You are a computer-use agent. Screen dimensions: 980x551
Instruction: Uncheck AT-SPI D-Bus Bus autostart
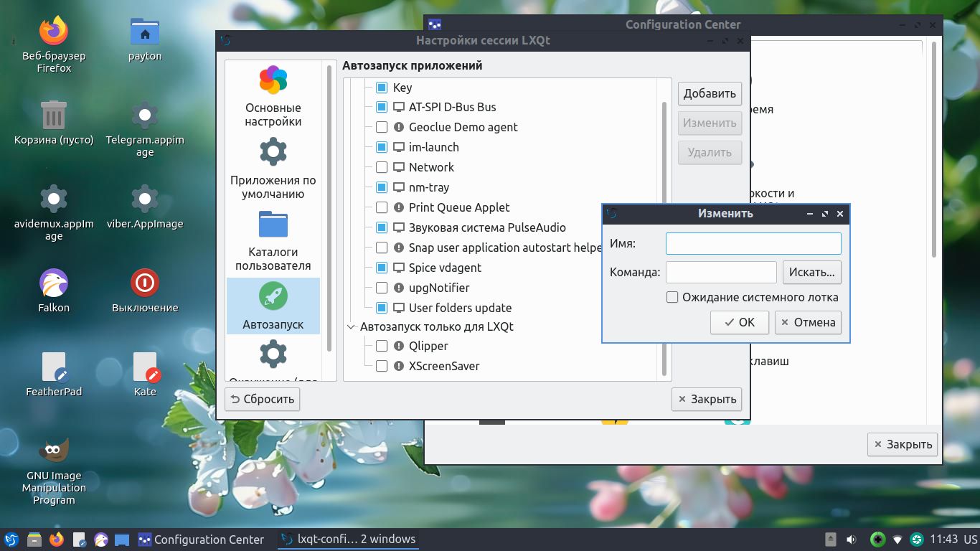[382, 107]
